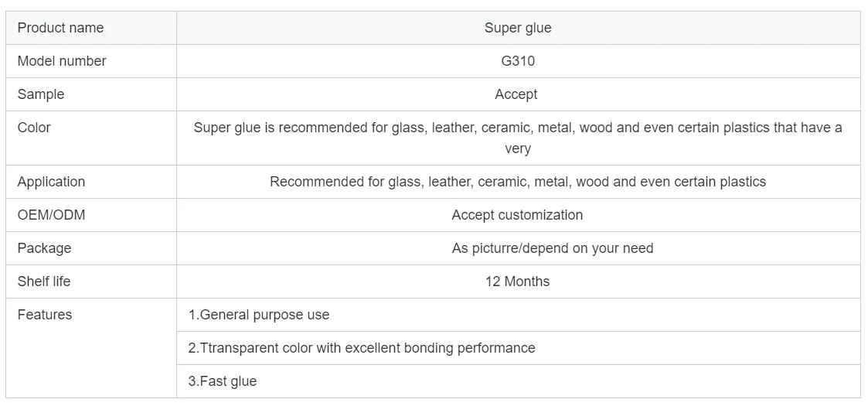Select the G310 model value
This screenshot has width=868, height=406.
click(x=517, y=61)
